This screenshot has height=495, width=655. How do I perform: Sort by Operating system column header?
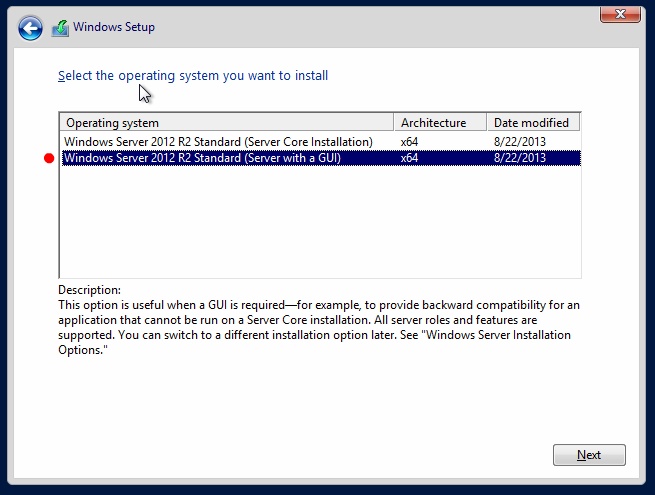click(x=227, y=123)
